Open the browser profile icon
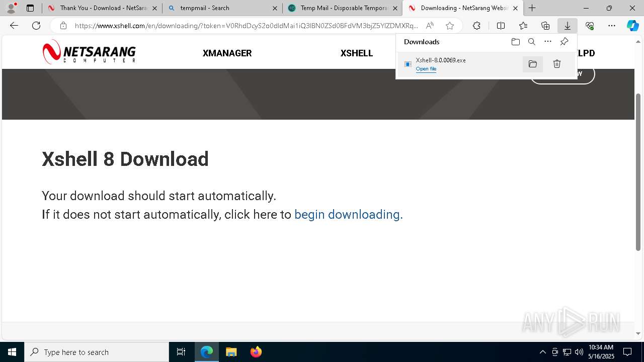The image size is (644, 362). point(11,8)
